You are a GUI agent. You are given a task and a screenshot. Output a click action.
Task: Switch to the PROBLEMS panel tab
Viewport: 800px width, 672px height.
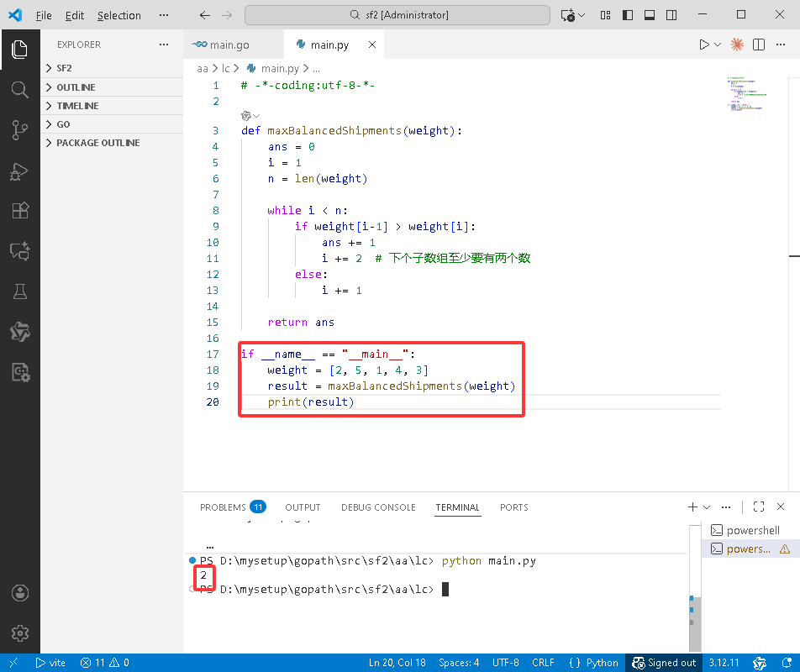(233, 507)
